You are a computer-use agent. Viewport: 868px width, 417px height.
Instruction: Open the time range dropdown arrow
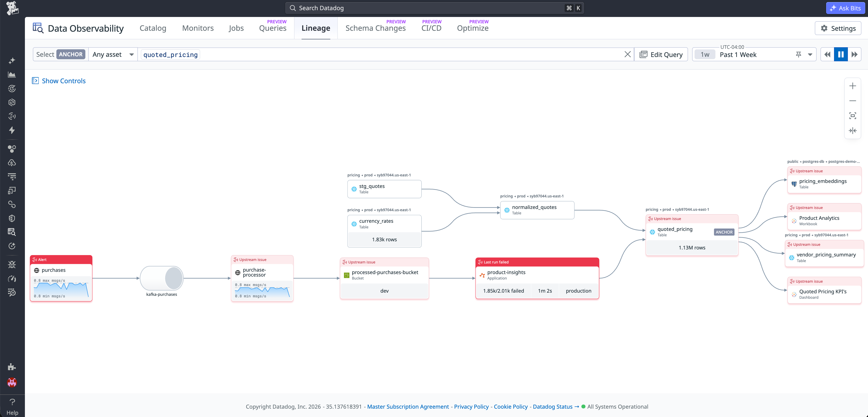pyautogui.click(x=810, y=54)
